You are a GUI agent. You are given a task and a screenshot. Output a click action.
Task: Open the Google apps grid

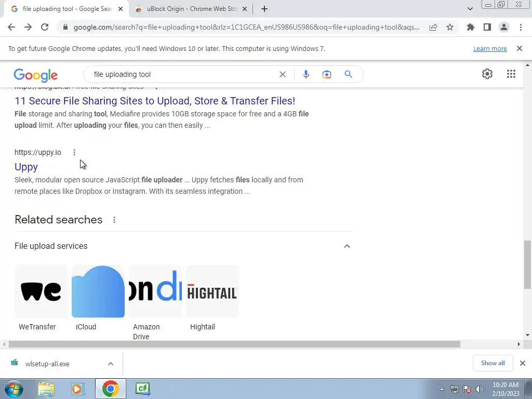pyautogui.click(x=511, y=74)
